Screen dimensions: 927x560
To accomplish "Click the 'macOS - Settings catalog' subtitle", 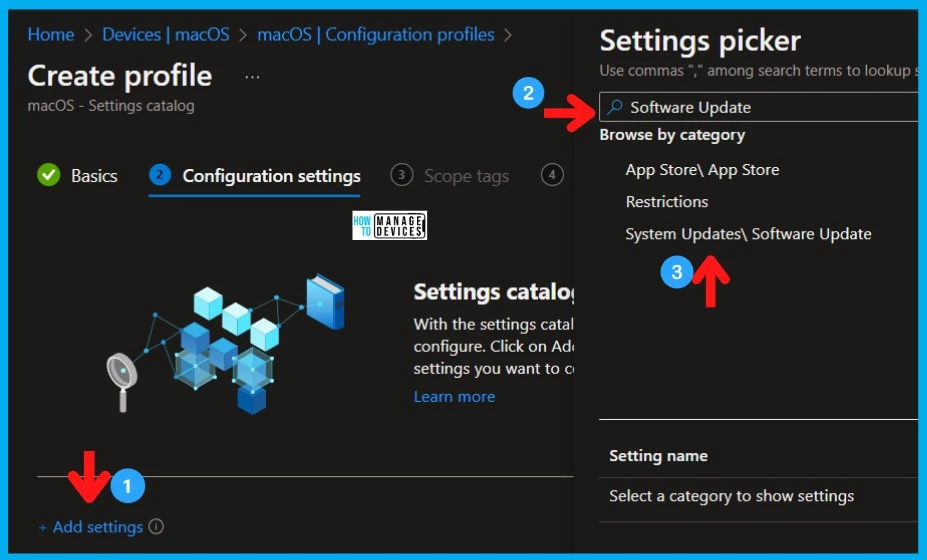I will coord(111,106).
